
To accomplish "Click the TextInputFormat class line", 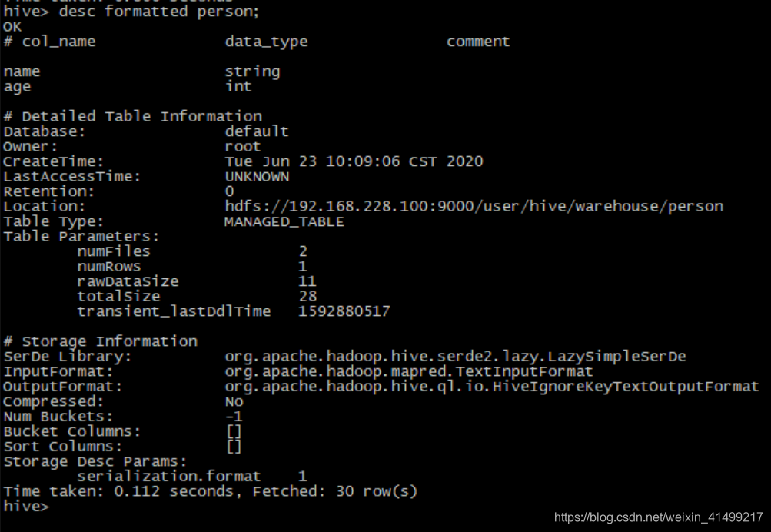I will 409,371.
